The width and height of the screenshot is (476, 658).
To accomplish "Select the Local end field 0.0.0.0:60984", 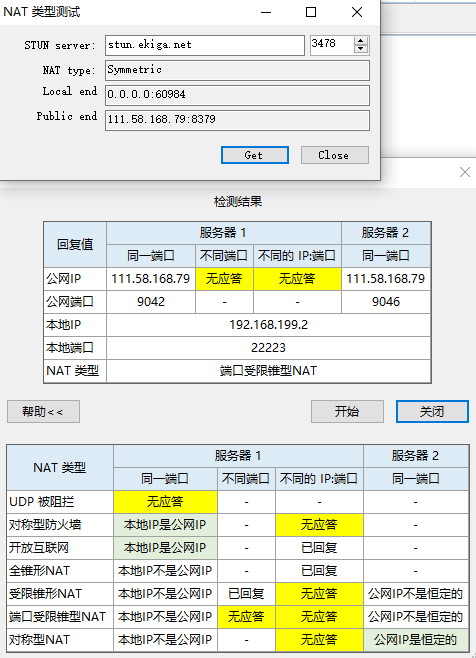I will point(237,95).
